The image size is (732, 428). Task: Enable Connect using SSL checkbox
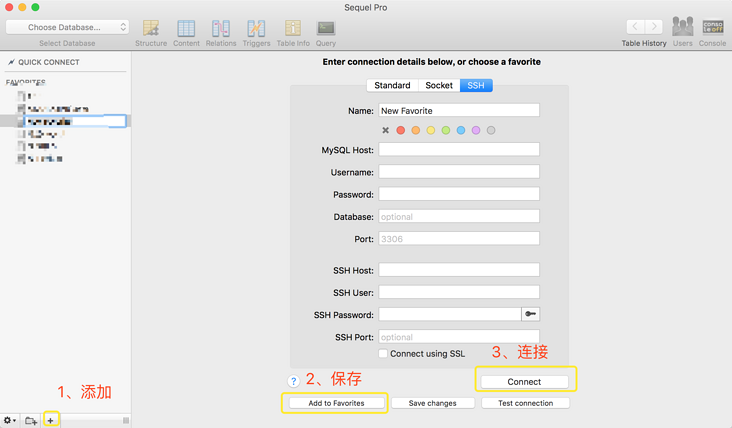pyautogui.click(x=383, y=354)
